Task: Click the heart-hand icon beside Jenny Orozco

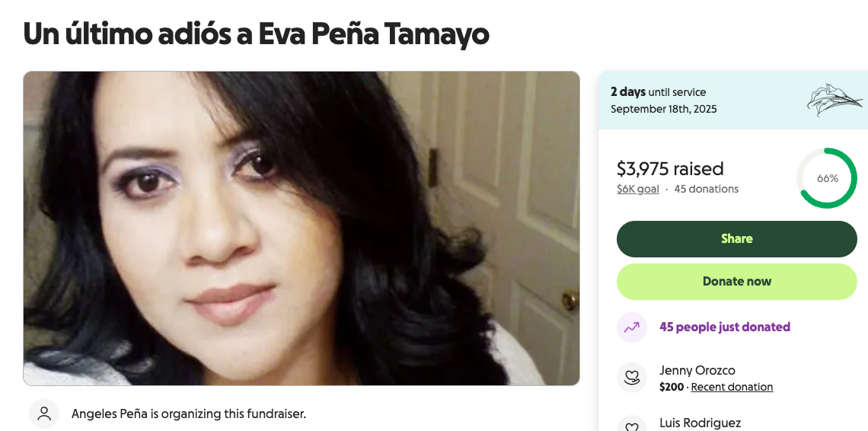Action: 632,378
